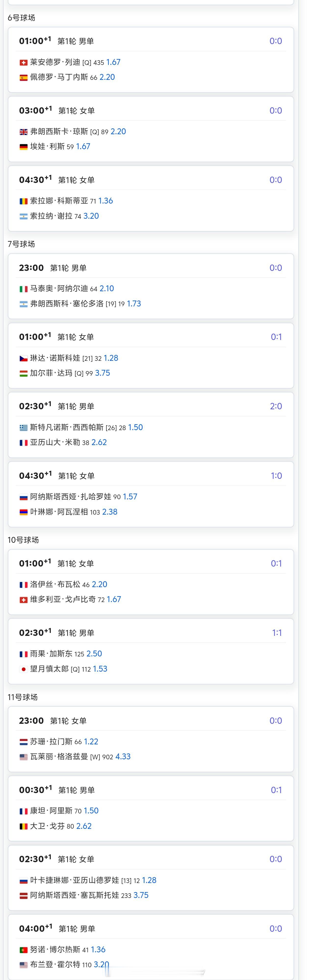Click Japan flag beside 望月慎太郎
Image resolution: width=309 pixels, height=980 pixels.
24,669
